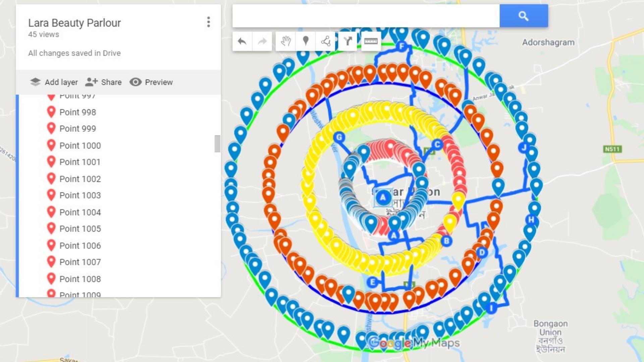644x362 pixels.
Task: Undo the last map edit
Action: (x=243, y=41)
